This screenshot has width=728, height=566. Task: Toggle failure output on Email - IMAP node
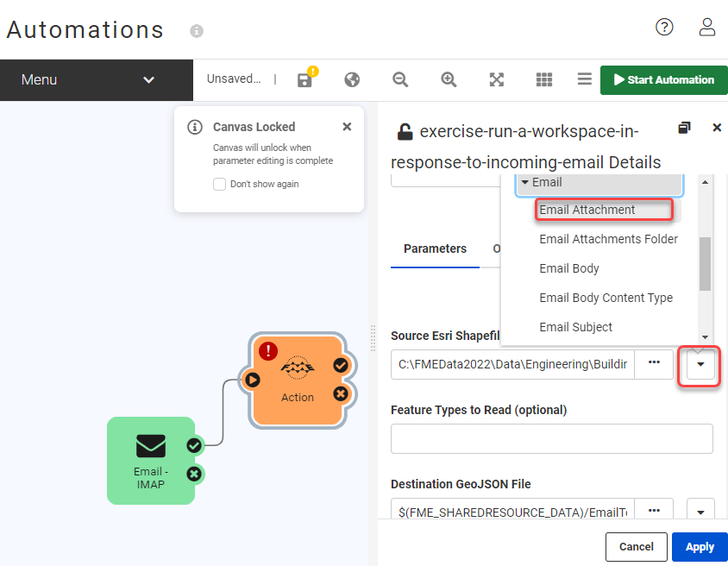[194, 474]
